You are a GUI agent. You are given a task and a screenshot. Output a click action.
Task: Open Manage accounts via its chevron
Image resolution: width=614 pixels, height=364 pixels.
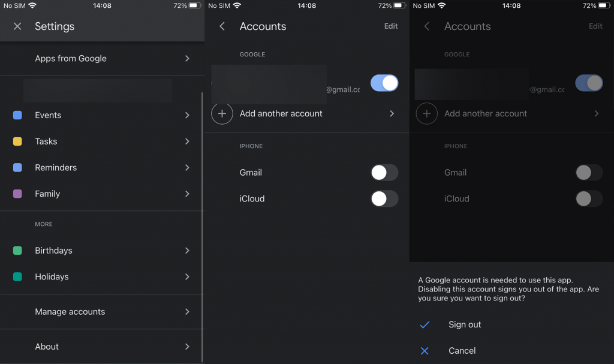187,311
